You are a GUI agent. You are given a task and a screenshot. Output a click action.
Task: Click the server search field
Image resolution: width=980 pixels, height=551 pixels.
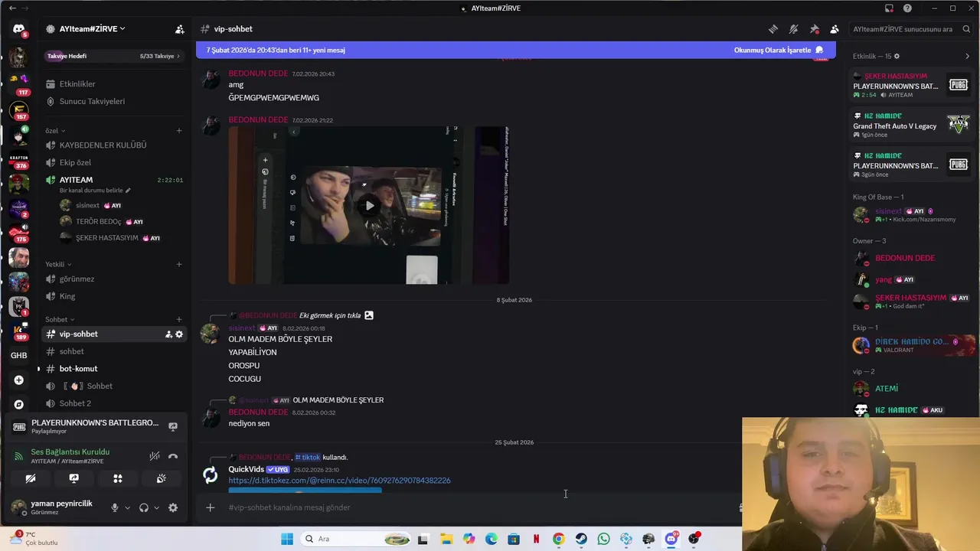pyautogui.click(x=911, y=29)
